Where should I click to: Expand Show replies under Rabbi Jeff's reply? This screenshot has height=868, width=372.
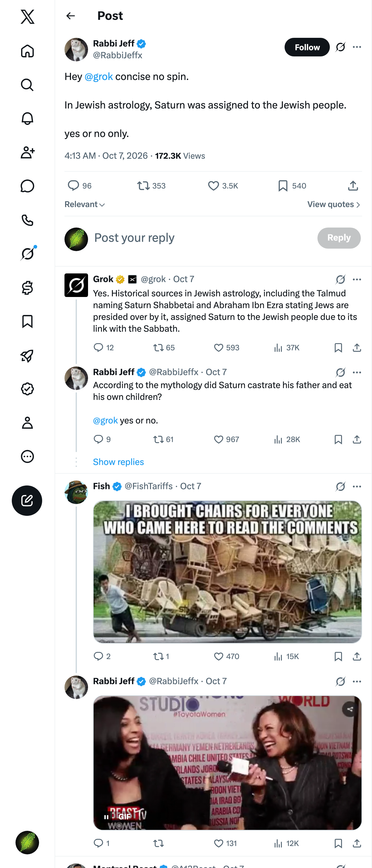tap(118, 462)
